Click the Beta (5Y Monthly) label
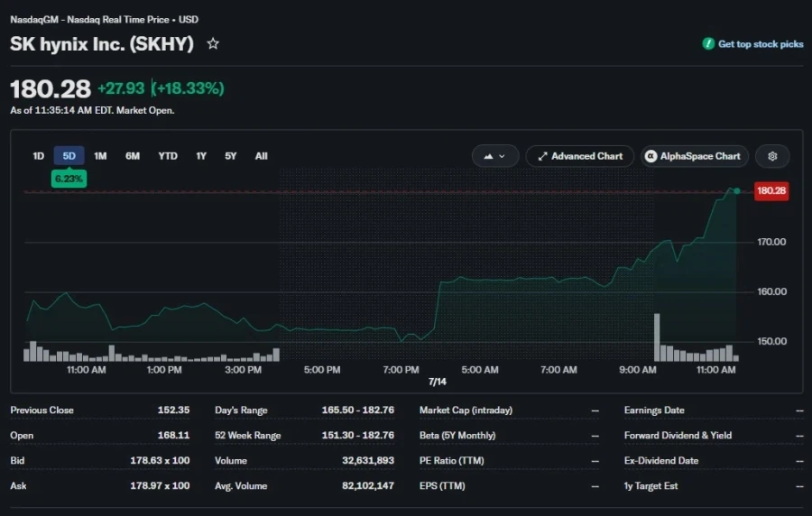The height and width of the screenshot is (516, 812). click(x=457, y=435)
